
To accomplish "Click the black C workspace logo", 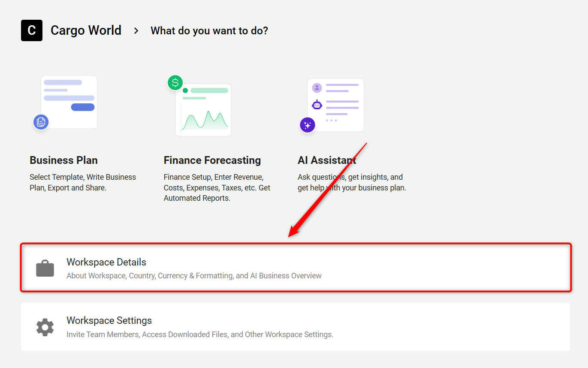I will pyautogui.click(x=32, y=30).
